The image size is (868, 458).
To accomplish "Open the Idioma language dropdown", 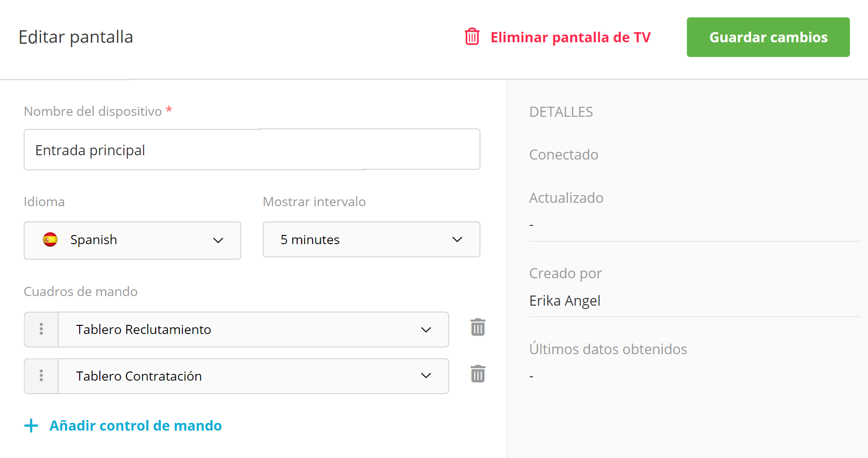I will pos(132,240).
